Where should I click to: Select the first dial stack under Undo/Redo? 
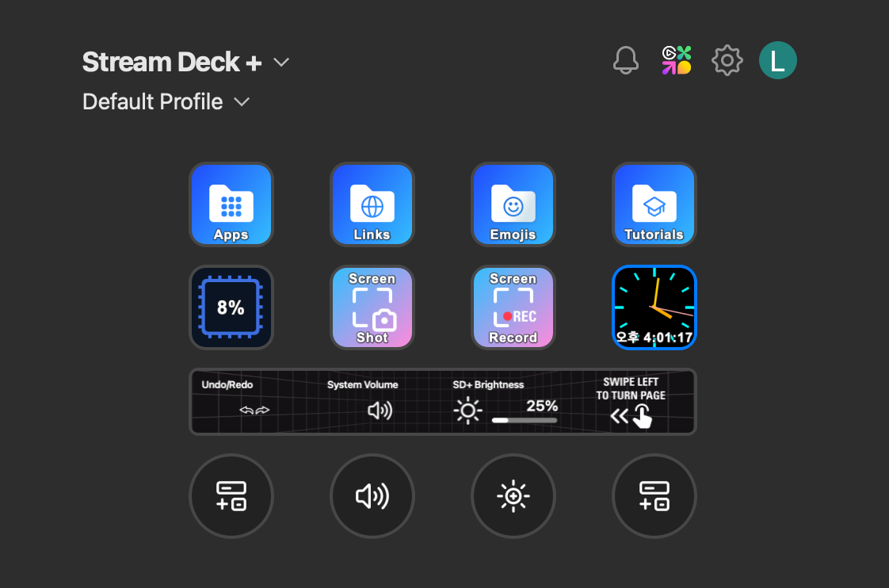click(x=231, y=496)
